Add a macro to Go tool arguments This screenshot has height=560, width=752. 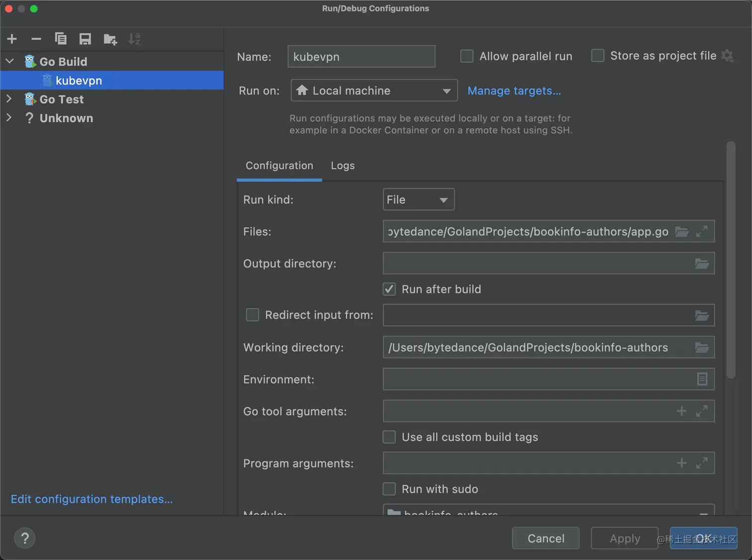[x=681, y=411]
